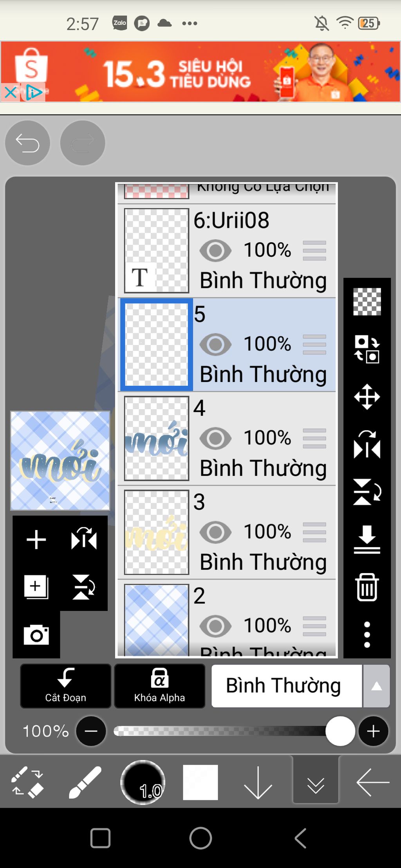Toggle visibility of layer 4

(215, 438)
